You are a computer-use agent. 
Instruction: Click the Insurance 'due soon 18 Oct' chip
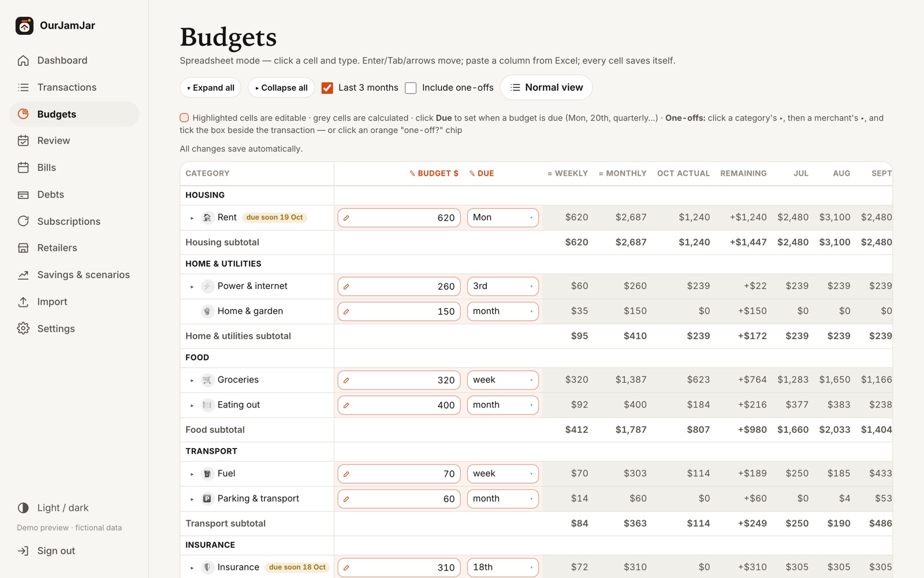click(x=297, y=568)
